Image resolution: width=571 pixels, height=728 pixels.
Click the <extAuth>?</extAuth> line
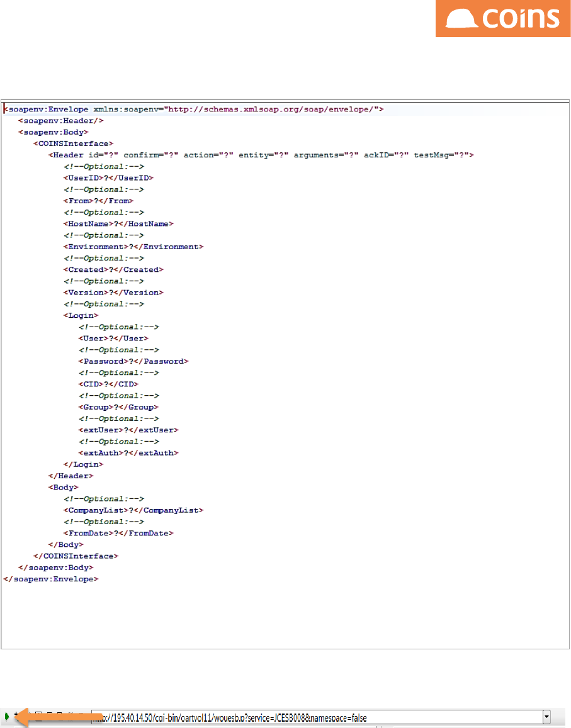128,453
